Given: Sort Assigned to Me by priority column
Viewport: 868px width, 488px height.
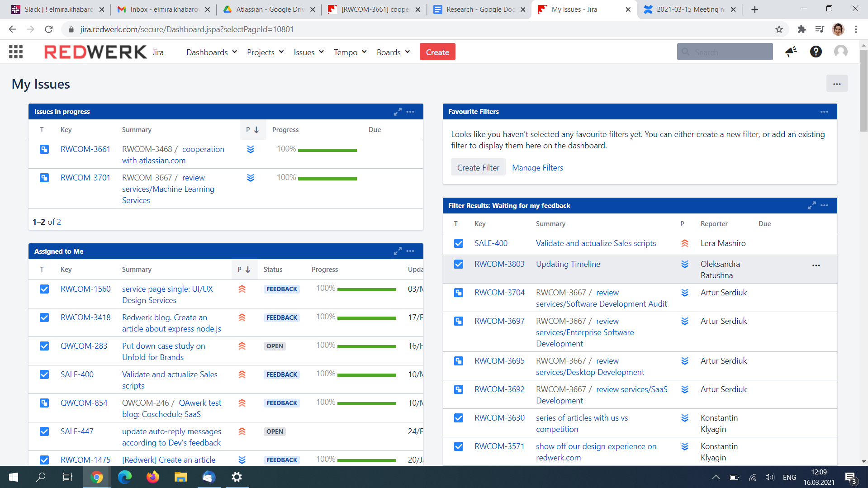Looking at the screenshot, I should click(244, 270).
